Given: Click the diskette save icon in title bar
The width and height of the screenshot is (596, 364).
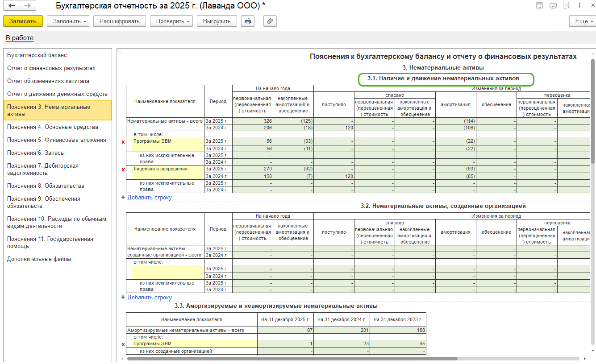Looking at the screenshot, I should pos(539,6).
